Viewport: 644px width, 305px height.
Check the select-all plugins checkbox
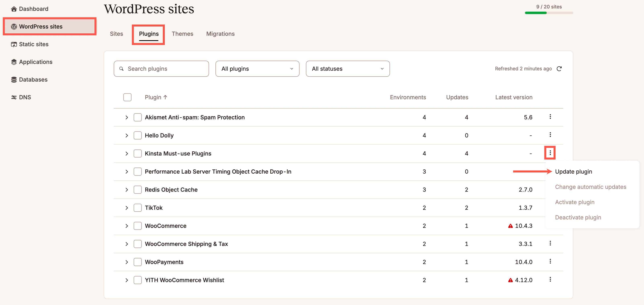pyautogui.click(x=127, y=97)
